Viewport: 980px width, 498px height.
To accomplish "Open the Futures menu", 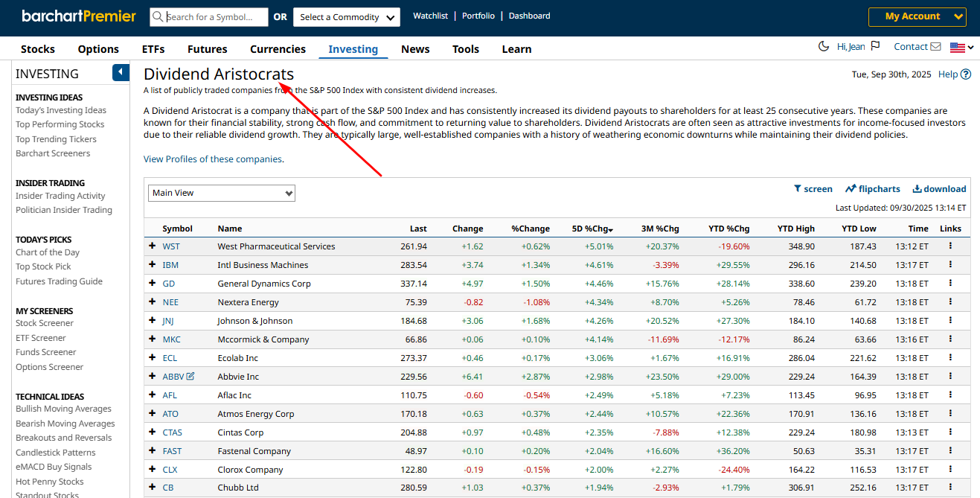I will pos(207,49).
